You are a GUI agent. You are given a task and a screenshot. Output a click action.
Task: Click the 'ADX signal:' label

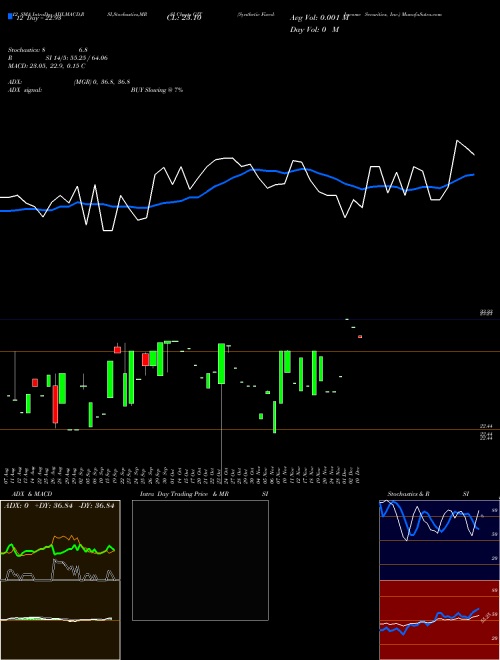tap(24, 90)
